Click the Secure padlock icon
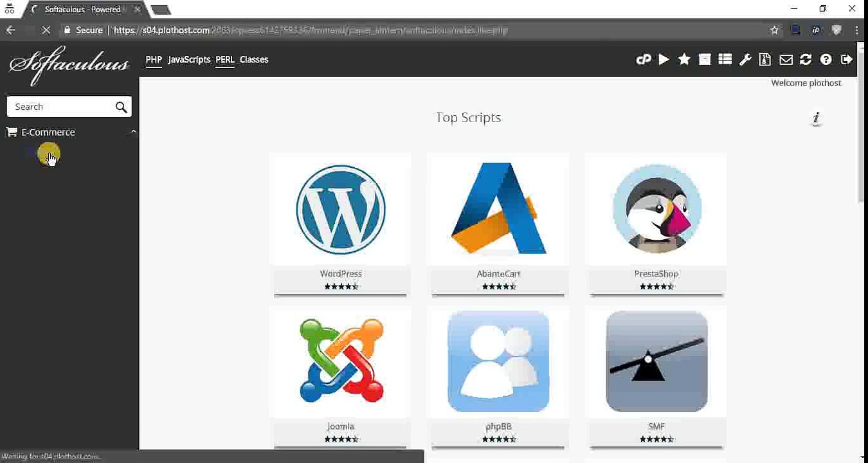 [x=67, y=30]
